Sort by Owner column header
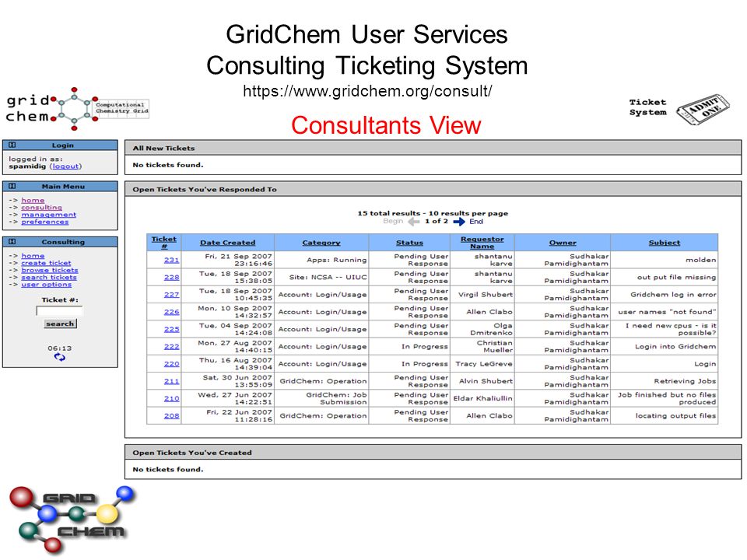This screenshot has height=560, width=747. tap(563, 243)
